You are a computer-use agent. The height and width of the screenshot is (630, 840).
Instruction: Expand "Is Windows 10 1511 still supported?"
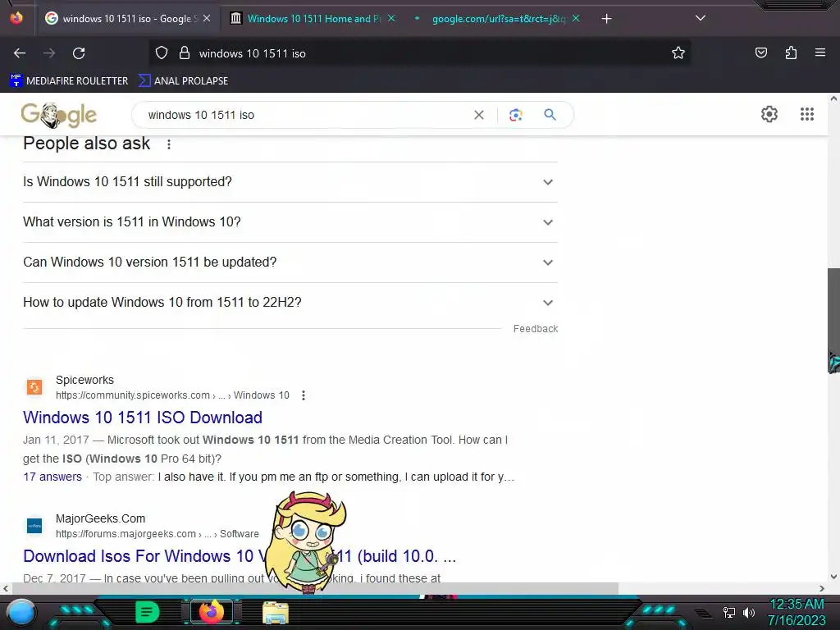[290, 182]
